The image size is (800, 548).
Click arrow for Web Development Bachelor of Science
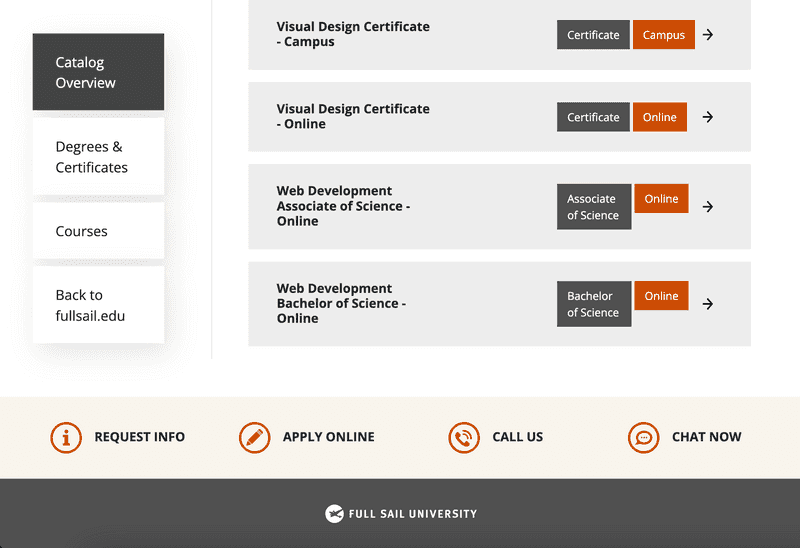(x=708, y=304)
